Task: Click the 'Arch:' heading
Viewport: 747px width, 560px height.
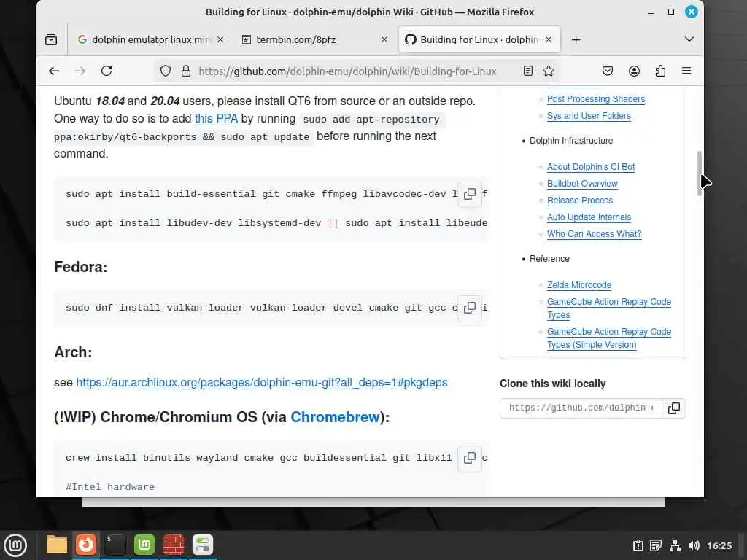Action: coord(73,352)
